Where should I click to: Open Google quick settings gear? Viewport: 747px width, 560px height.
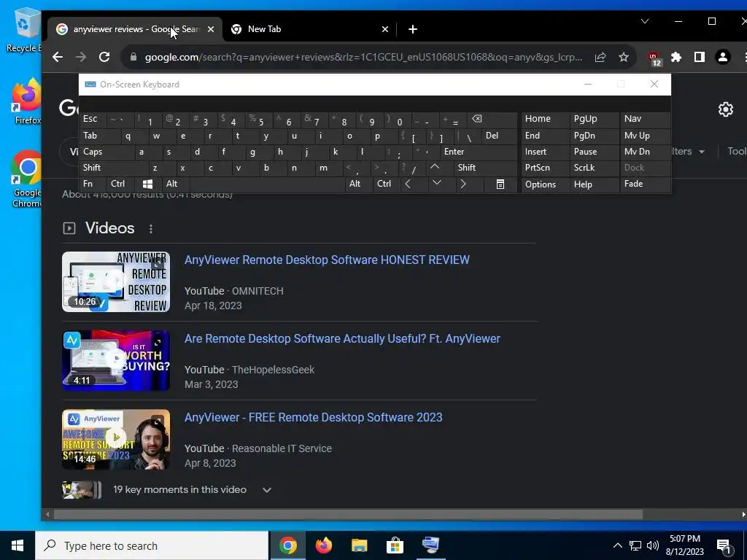(726, 109)
